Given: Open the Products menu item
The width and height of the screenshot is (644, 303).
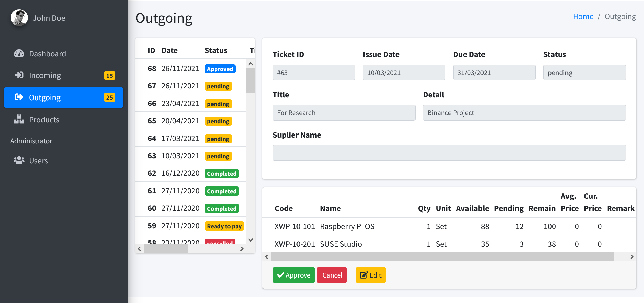Looking at the screenshot, I should pyautogui.click(x=64, y=120).
